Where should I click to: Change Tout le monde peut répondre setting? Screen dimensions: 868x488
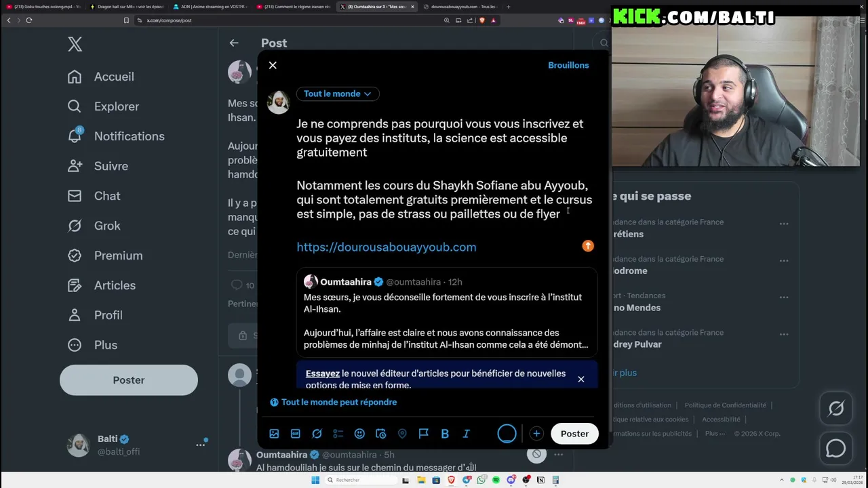tap(333, 402)
